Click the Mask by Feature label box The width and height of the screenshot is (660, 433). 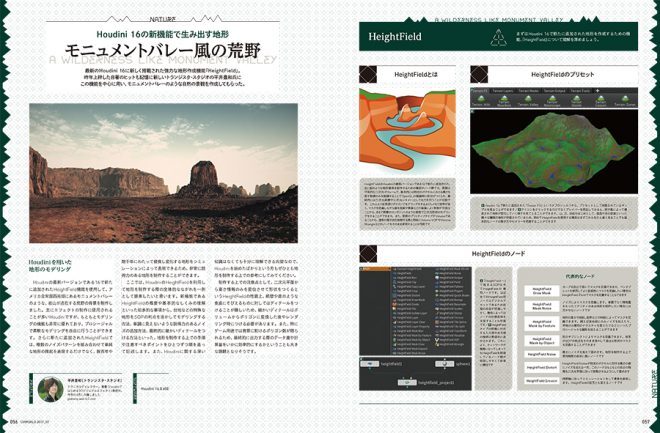click(542, 324)
